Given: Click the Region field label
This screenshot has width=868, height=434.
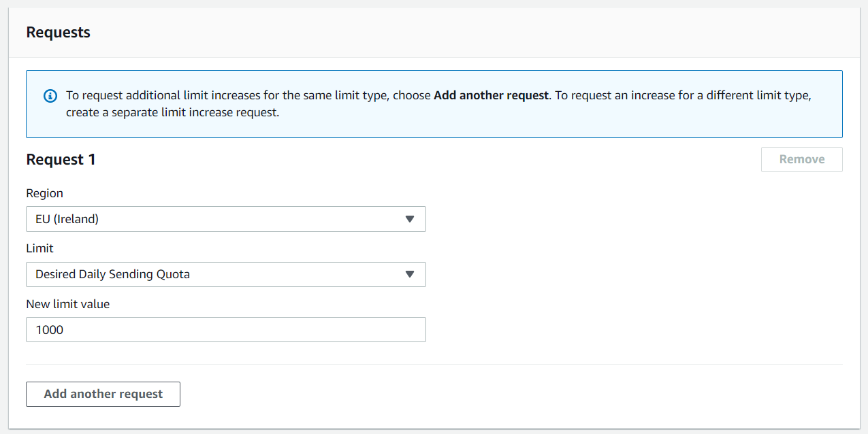Looking at the screenshot, I should pos(44,193).
